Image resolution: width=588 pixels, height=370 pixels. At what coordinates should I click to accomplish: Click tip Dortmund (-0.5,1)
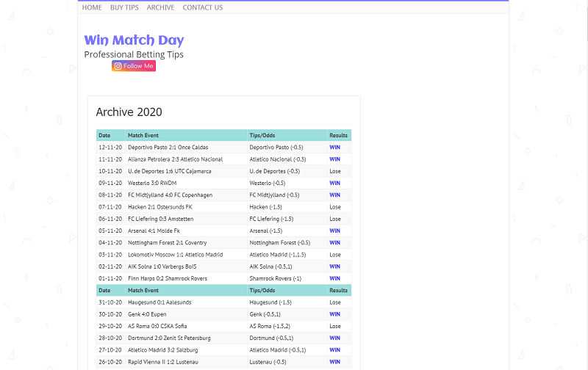271,338
